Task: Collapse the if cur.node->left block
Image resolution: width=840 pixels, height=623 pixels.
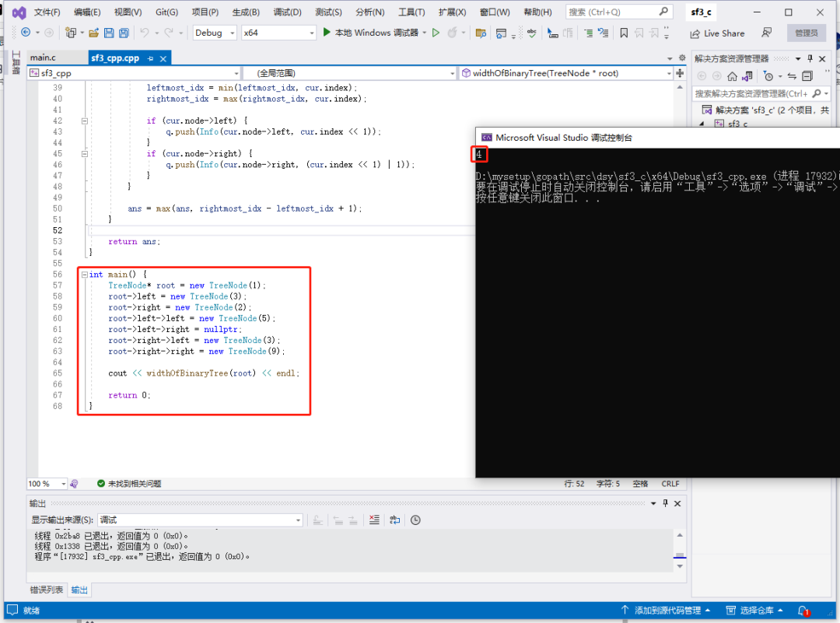Action: [x=85, y=121]
